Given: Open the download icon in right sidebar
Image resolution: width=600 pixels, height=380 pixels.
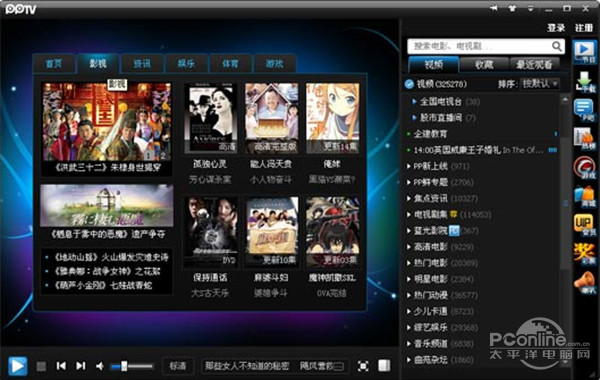Looking at the screenshot, I should pyautogui.click(x=584, y=81).
